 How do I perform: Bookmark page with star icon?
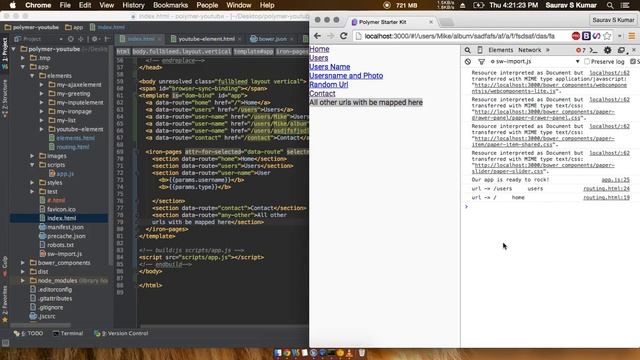pos(607,36)
